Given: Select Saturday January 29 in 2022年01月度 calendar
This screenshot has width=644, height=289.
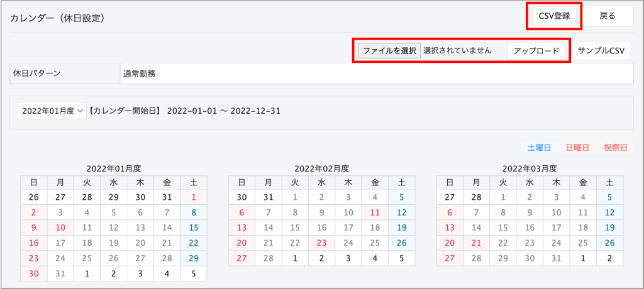Looking at the screenshot, I should tap(193, 258).
